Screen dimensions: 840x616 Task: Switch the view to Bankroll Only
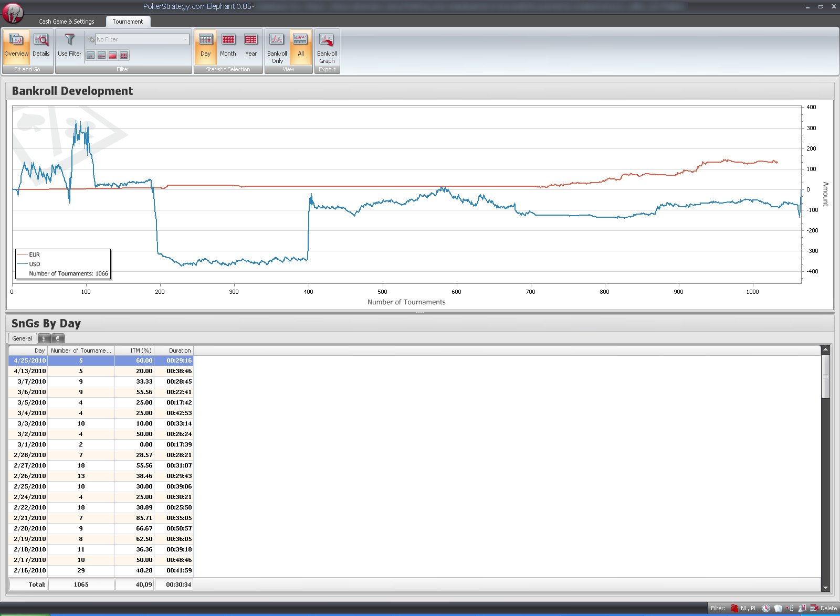pyautogui.click(x=277, y=47)
